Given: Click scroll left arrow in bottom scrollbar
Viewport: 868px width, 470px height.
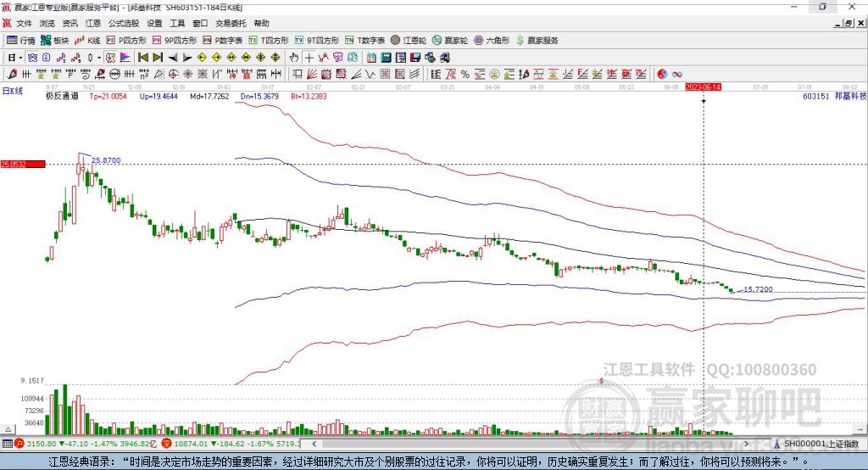Looking at the screenshot, I should (314, 444).
